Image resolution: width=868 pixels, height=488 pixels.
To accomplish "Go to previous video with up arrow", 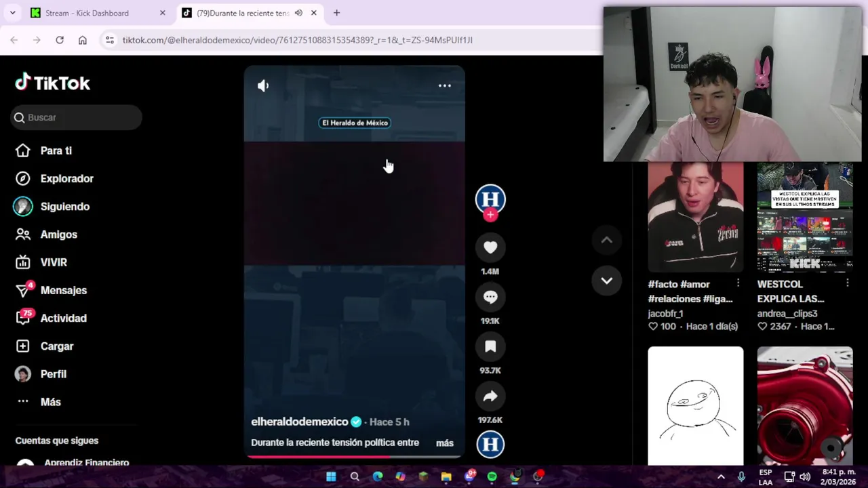I will click(x=607, y=240).
